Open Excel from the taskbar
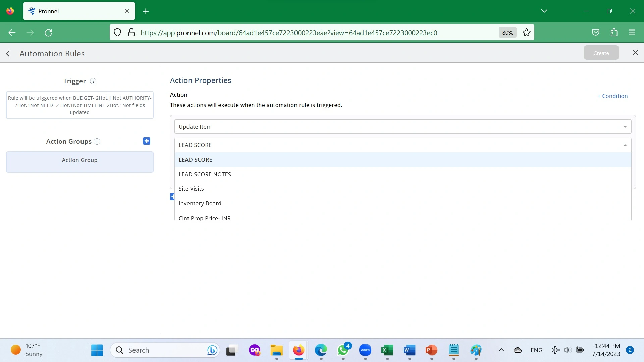This screenshot has width=644, height=362. [x=387, y=350]
